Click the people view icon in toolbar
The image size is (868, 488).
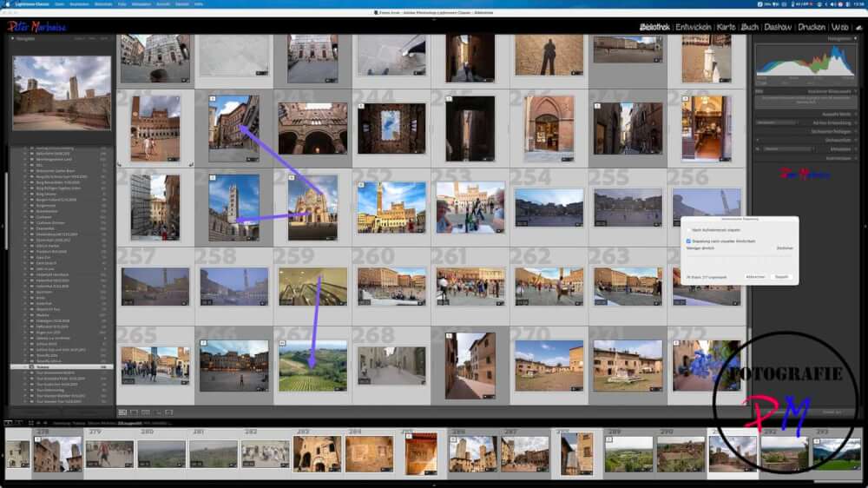[167, 412]
